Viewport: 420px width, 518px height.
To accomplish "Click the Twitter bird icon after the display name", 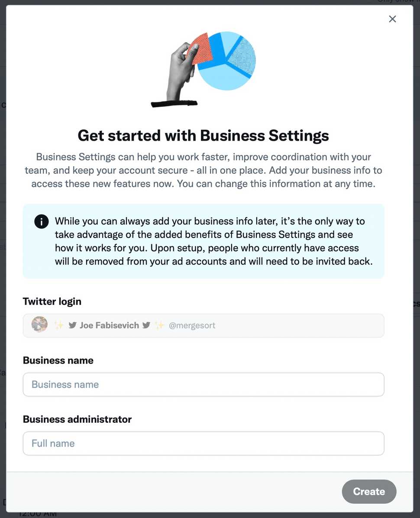I will click(x=146, y=325).
